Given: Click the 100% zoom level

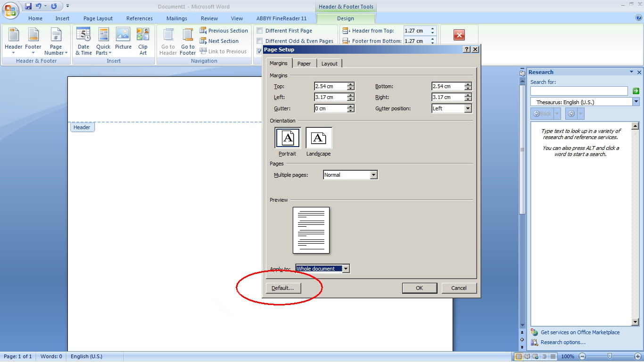Looking at the screenshot, I should pos(568,356).
